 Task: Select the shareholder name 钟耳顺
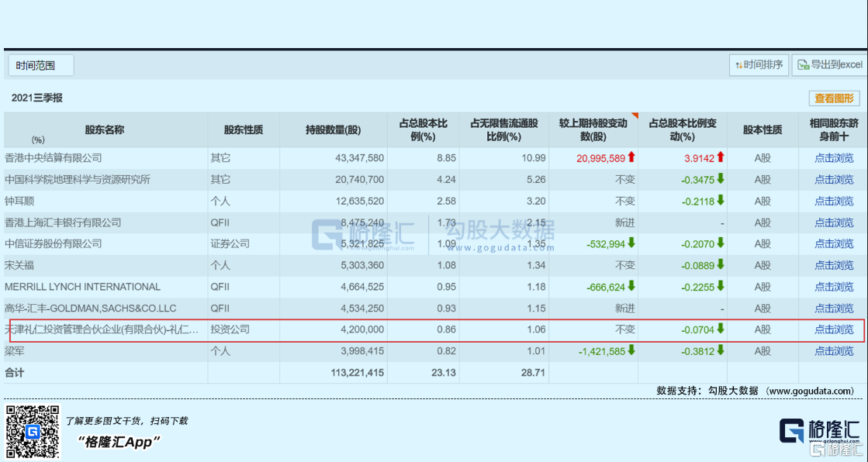click(19, 202)
